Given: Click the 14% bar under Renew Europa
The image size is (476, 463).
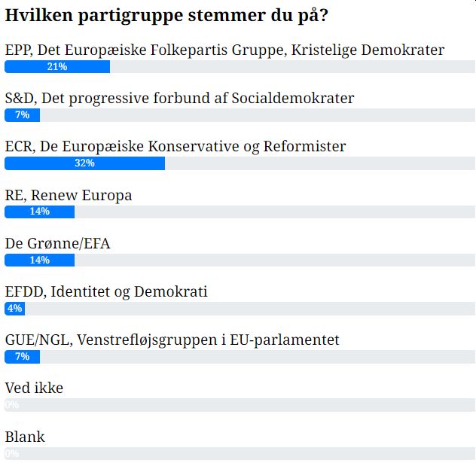Looking at the screenshot, I should [x=39, y=212].
